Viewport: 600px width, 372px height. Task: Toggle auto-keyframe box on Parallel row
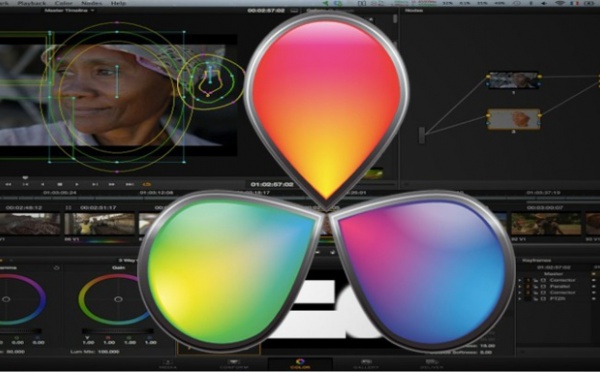click(x=543, y=286)
